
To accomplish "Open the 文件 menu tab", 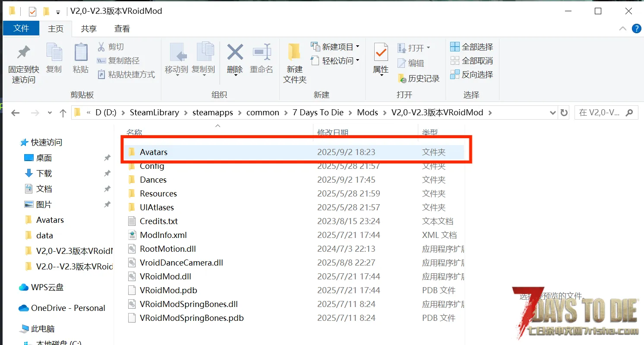I will pos(21,28).
